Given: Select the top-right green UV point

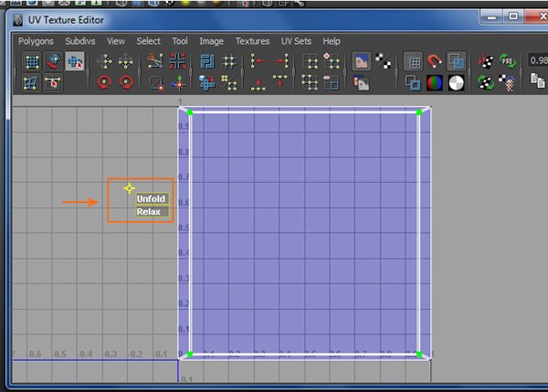Looking at the screenshot, I should pos(419,112).
